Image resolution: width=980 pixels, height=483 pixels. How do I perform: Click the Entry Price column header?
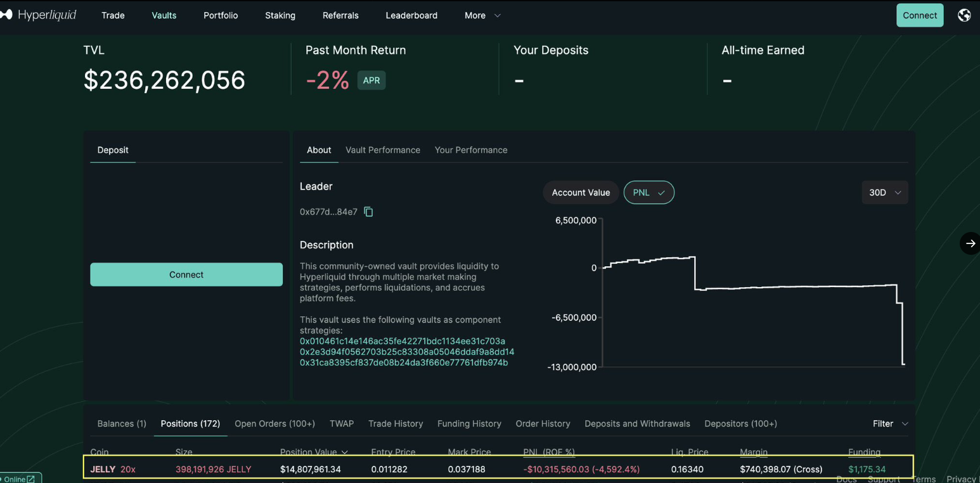tap(393, 452)
